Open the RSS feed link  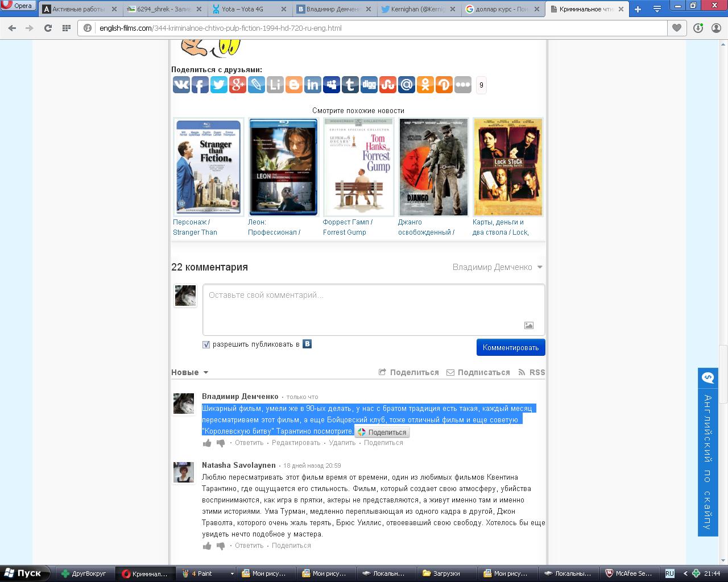(532, 372)
